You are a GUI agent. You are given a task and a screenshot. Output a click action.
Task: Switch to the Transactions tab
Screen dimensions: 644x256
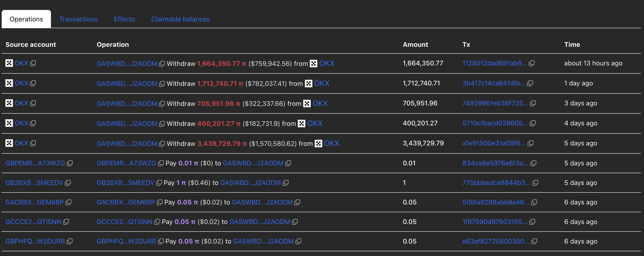click(78, 19)
